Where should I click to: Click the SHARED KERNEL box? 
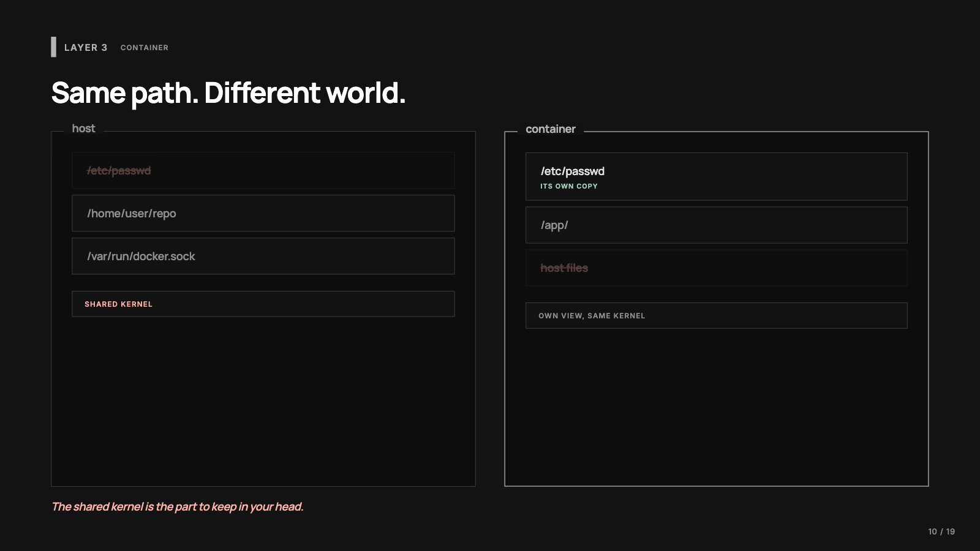pyautogui.click(x=263, y=304)
